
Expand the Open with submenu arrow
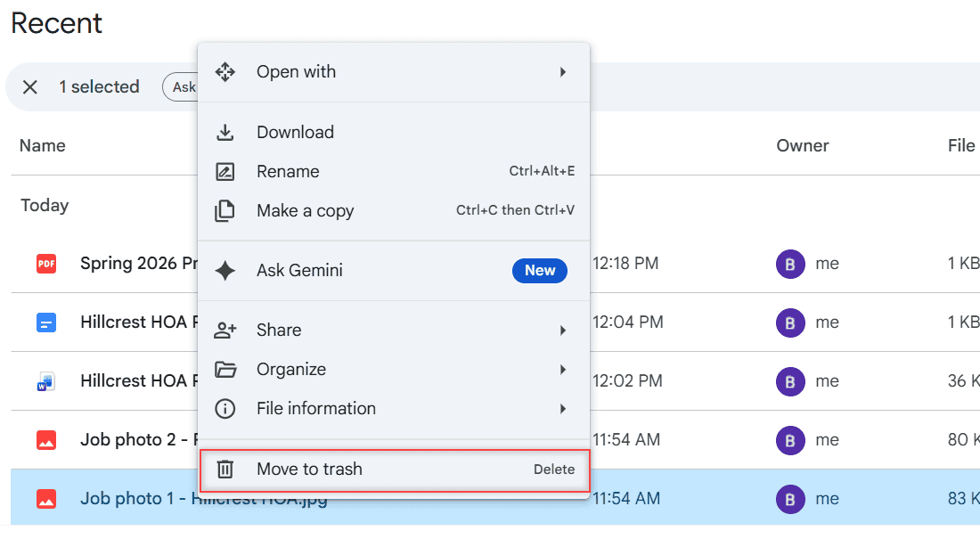pyautogui.click(x=563, y=72)
